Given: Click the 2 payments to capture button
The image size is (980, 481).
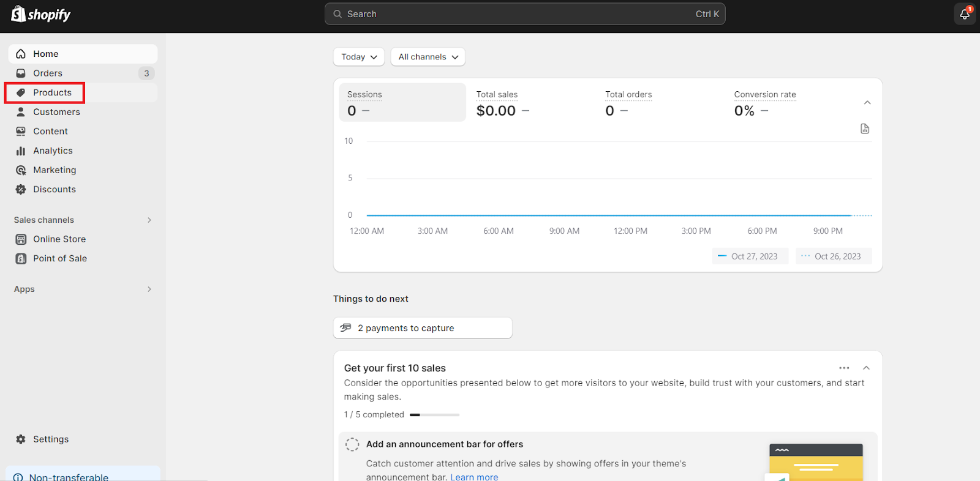Looking at the screenshot, I should click(422, 328).
